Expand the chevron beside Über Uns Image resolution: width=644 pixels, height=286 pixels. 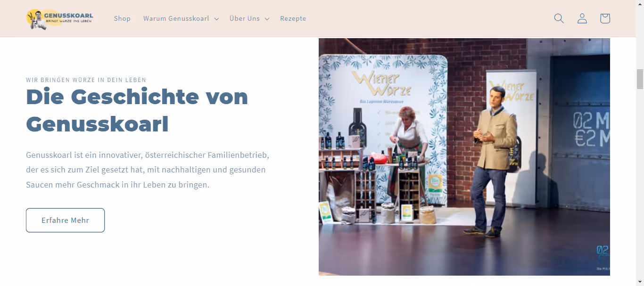pos(267,19)
